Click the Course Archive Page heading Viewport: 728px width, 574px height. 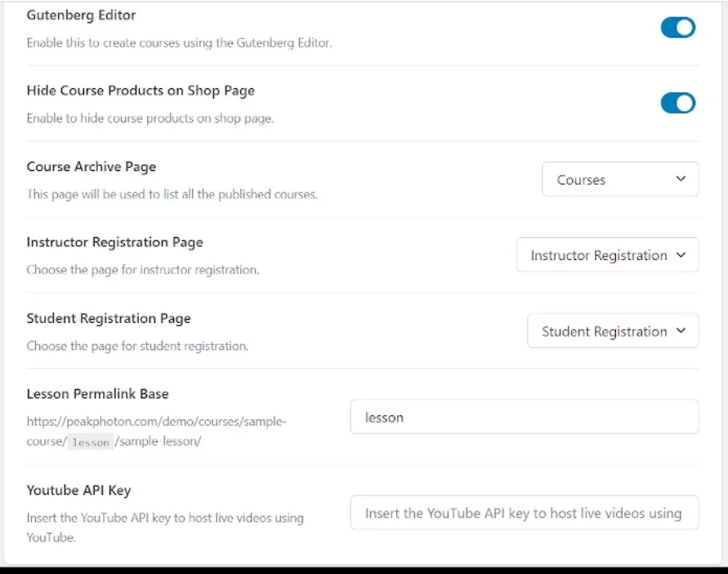coord(91,167)
